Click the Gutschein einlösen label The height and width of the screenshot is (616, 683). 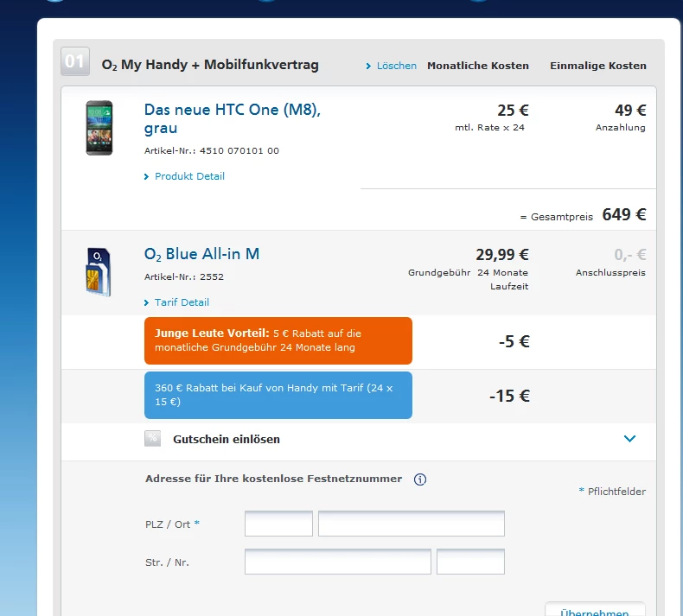click(x=227, y=439)
